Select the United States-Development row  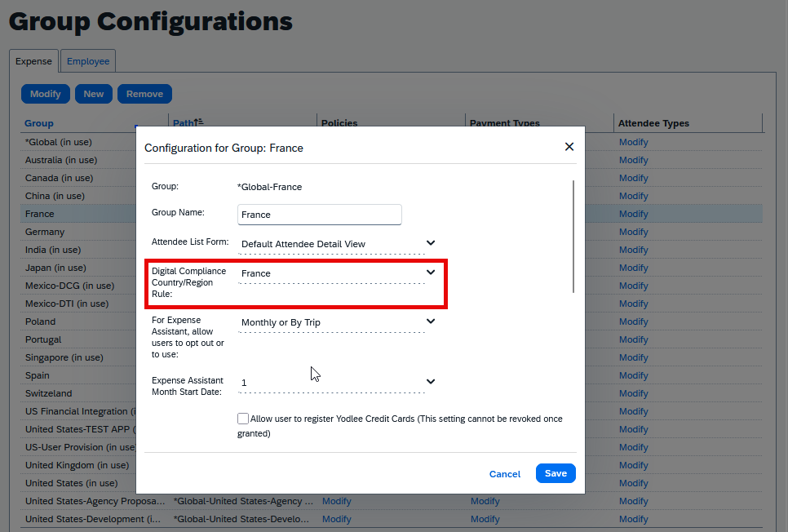[x=93, y=520]
